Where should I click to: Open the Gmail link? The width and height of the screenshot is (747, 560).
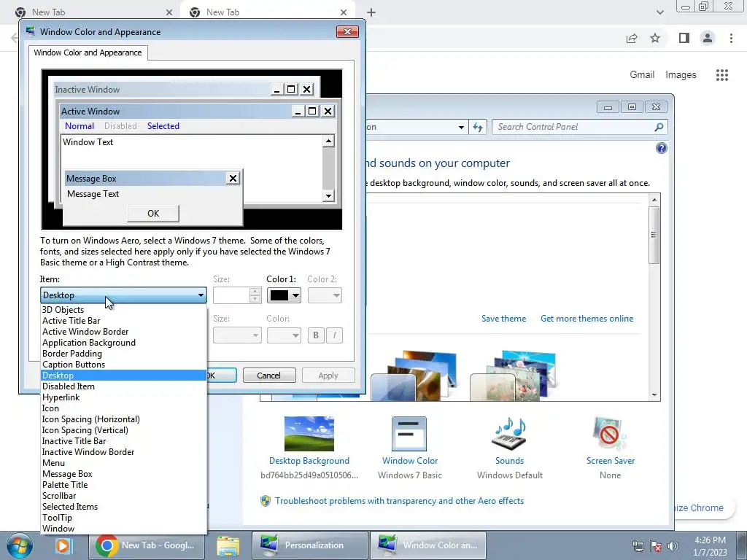coord(642,75)
